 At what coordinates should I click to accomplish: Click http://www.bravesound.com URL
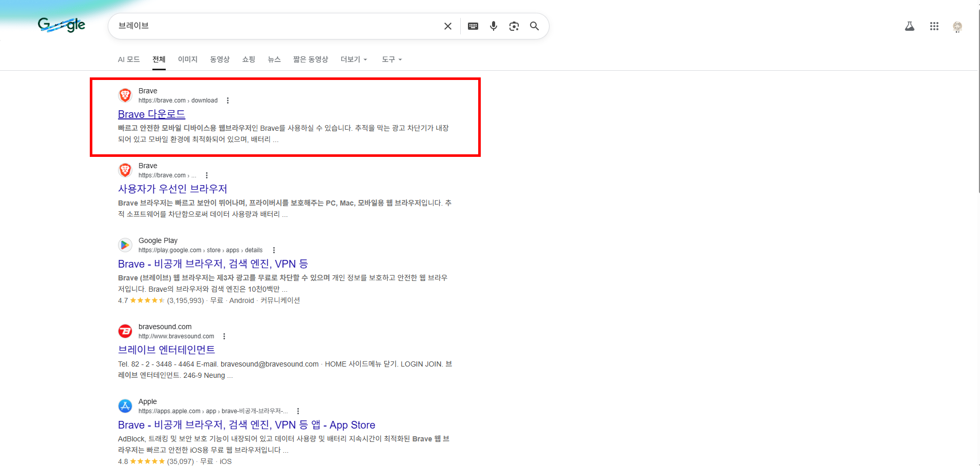177,336
